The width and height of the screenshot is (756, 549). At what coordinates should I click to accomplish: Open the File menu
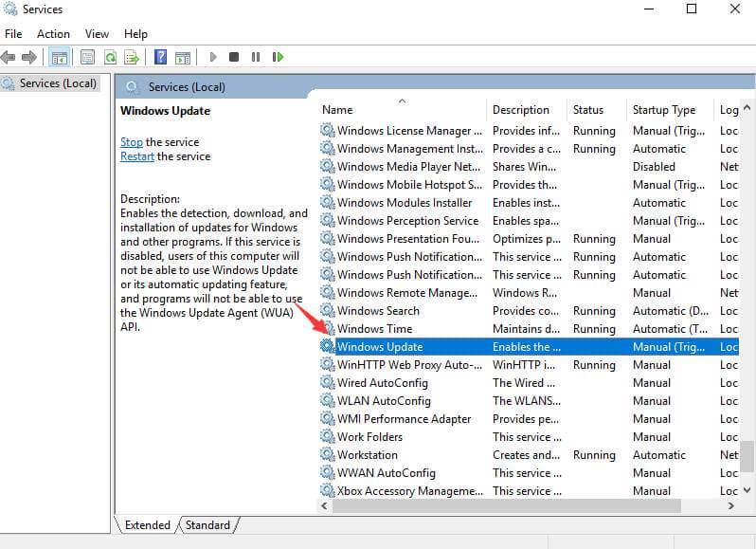point(13,34)
